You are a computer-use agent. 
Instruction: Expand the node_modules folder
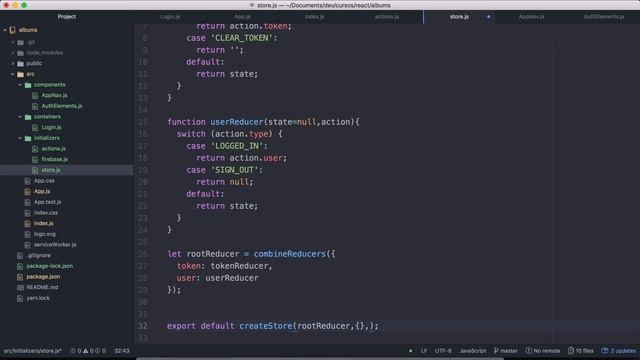tap(13, 53)
